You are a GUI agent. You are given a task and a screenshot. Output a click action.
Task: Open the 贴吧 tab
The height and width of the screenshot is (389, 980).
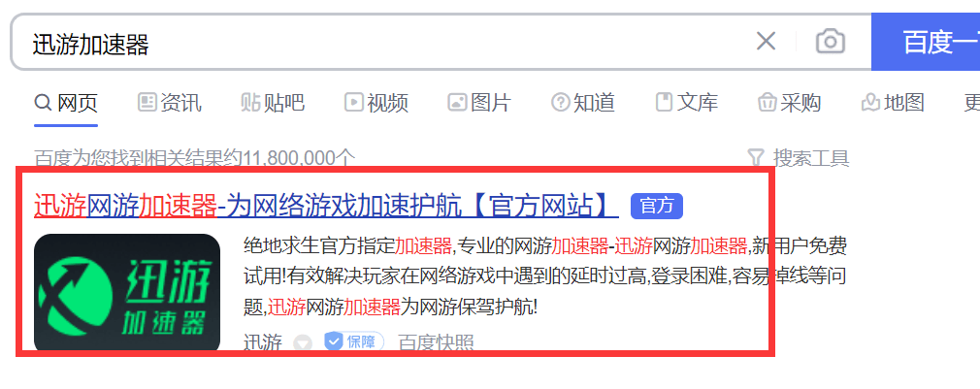(273, 103)
